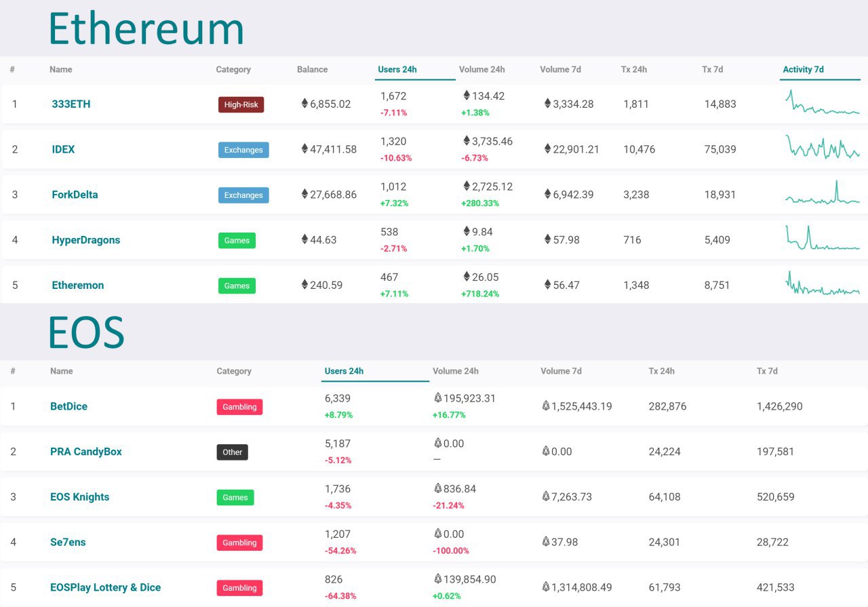Click the Gambling badge in EOSPlay row

pos(239,588)
